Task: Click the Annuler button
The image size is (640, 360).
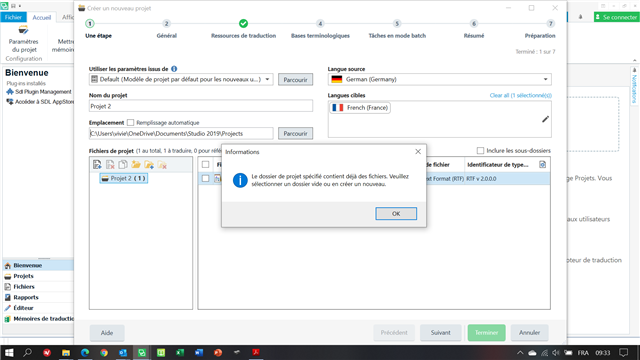Action: pos(529,333)
